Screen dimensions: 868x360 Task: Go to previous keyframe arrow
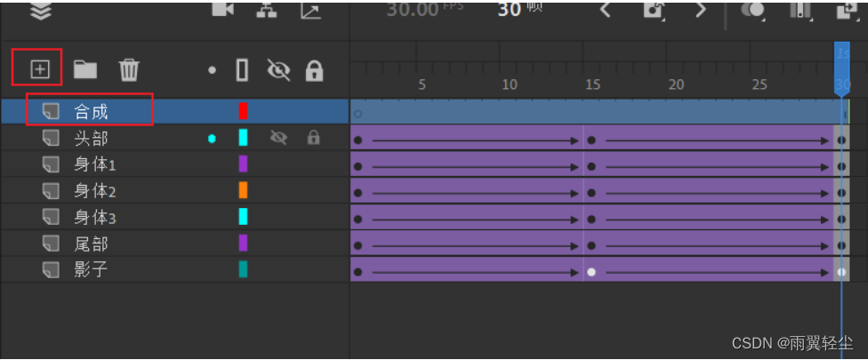607,10
